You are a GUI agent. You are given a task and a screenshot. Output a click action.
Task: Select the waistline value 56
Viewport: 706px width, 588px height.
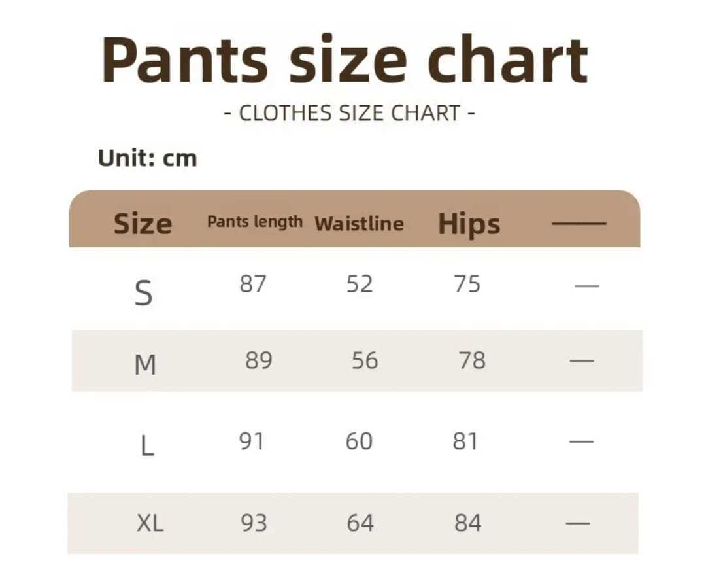tap(364, 360)
